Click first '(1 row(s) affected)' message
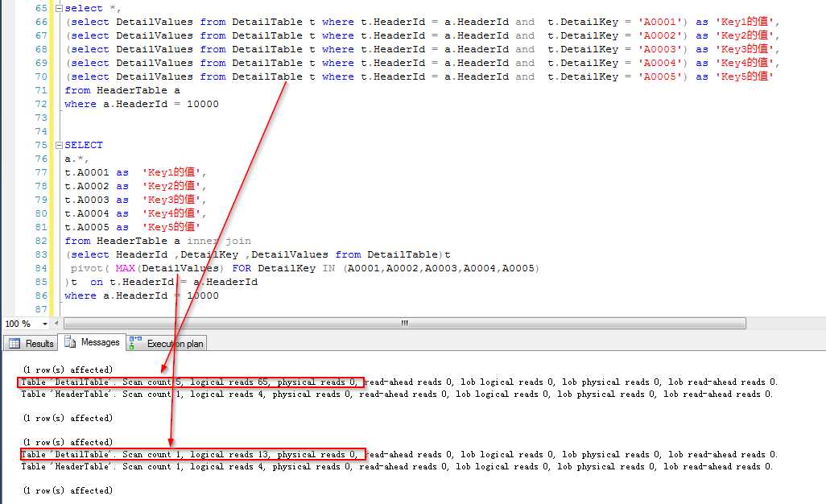This screenshot has height=504, width=826. coord(68,370)
